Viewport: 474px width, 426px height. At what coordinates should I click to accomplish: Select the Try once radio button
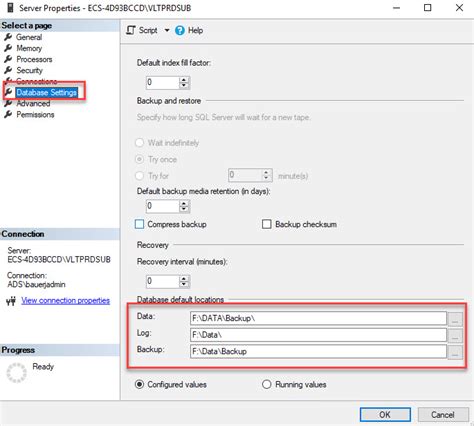point(139,159)
